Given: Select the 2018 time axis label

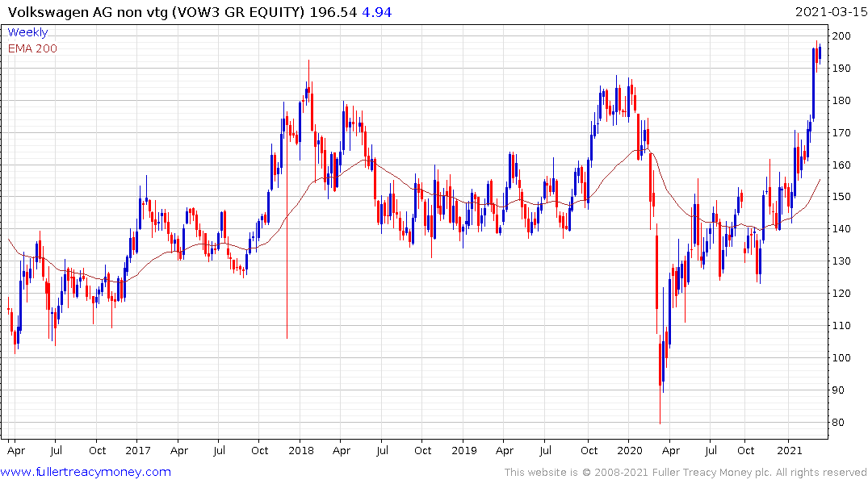Looking at the screenshot, I should tap(300, 450).
